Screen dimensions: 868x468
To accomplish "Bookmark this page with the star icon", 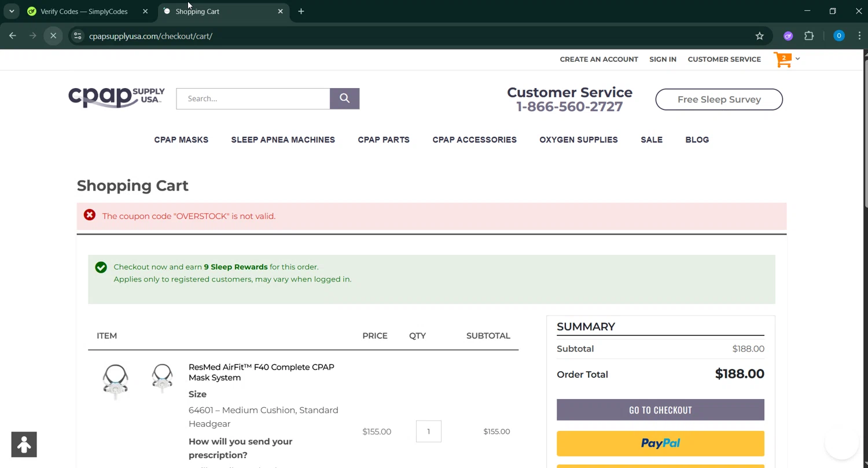I will coord(759,36).
